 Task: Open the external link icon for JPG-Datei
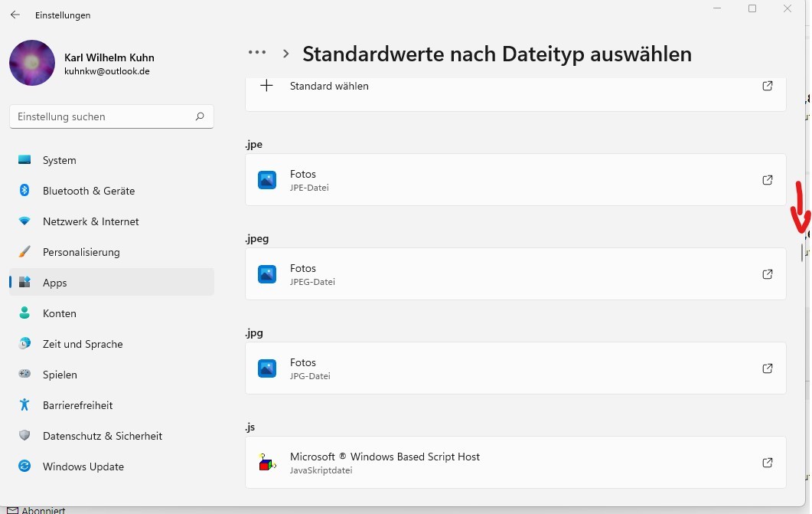(x=768, y=368)
